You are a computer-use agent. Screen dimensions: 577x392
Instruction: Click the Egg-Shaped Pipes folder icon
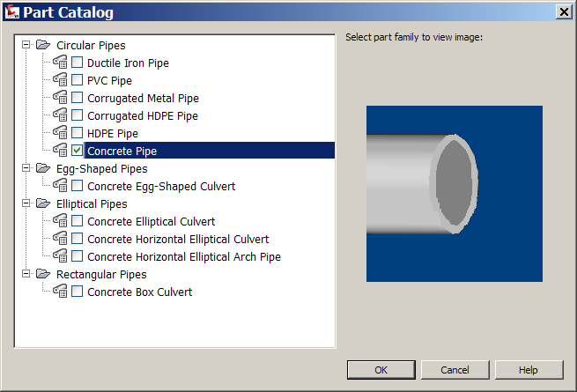tap(43, 168)
